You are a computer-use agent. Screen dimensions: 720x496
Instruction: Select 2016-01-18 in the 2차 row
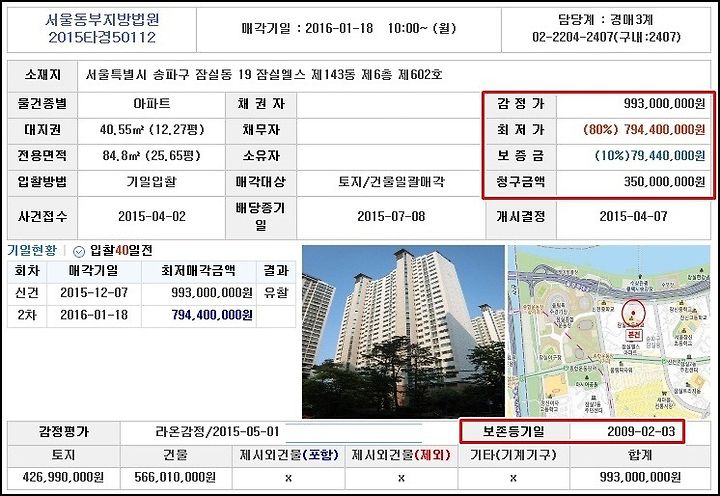pos(94,316)
